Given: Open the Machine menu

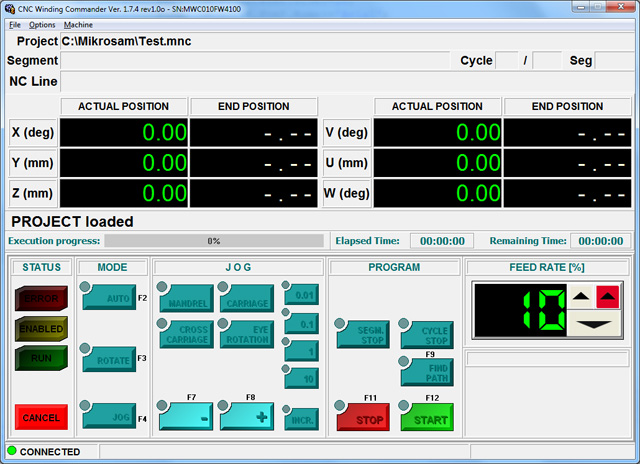Looking at the screenshot, I should point(78,25).
